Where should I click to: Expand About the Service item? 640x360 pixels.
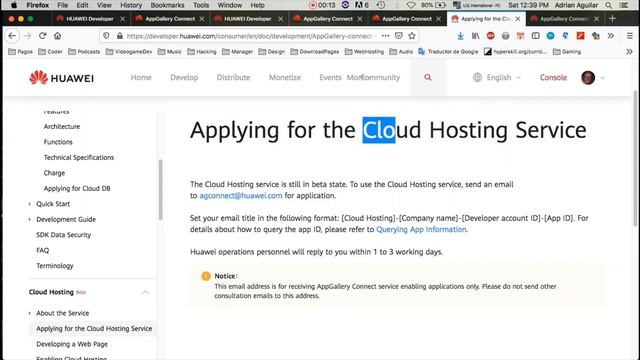(29, 313)
